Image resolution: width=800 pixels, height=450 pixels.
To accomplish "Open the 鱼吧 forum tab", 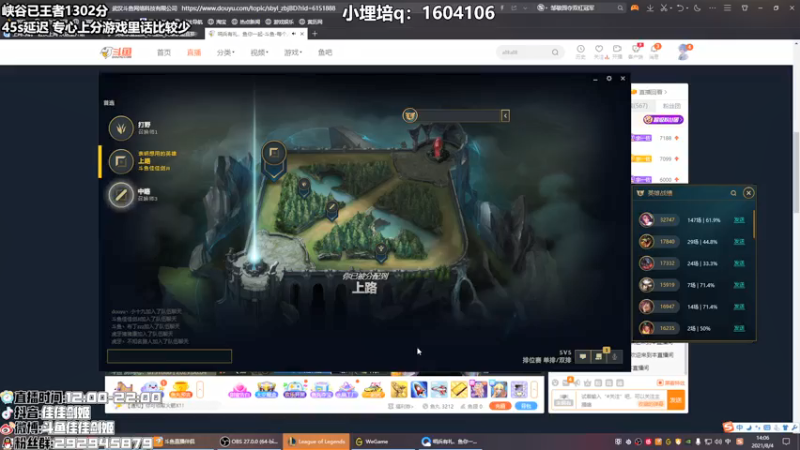I will [325, 53].
